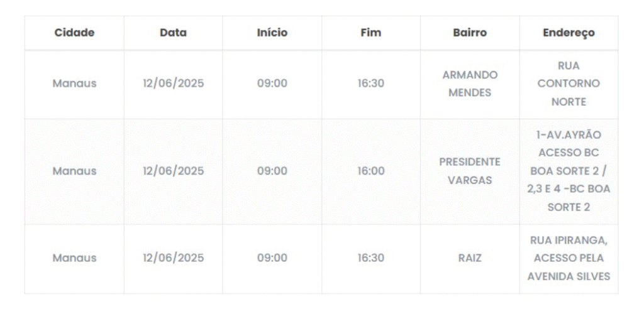Click the Data column header

[x=173, y=33]
